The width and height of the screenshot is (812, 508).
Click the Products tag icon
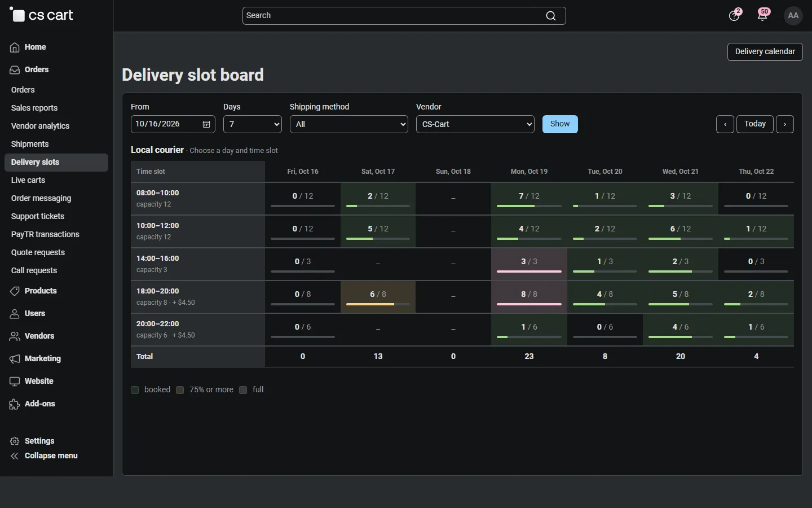tap(15, 291)
